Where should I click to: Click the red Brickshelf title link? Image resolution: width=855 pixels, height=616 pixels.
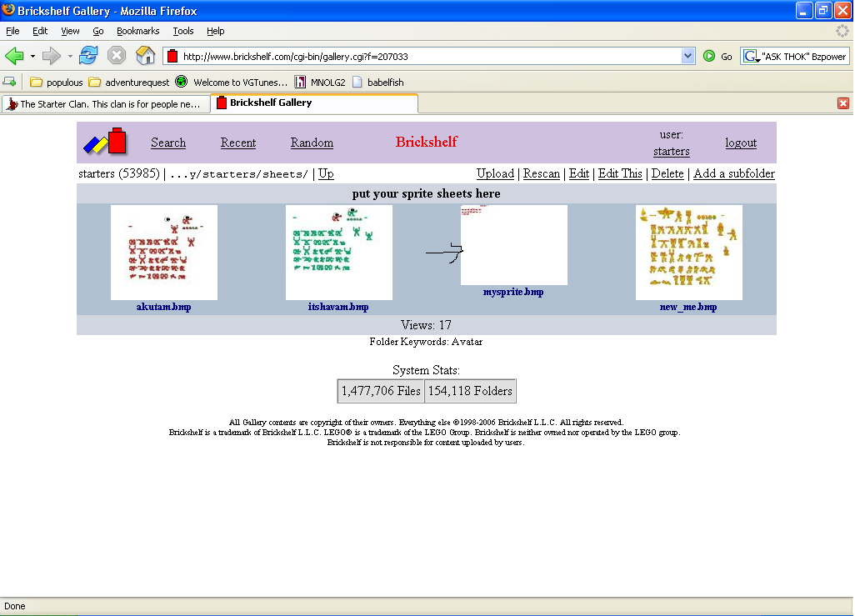click(x=427, y=142)
